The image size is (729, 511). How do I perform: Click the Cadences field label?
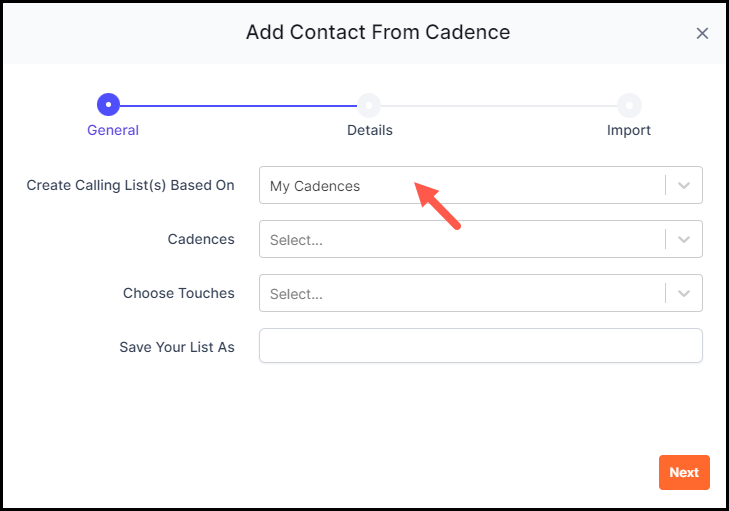pyautogui.click(x=201, y=239)
